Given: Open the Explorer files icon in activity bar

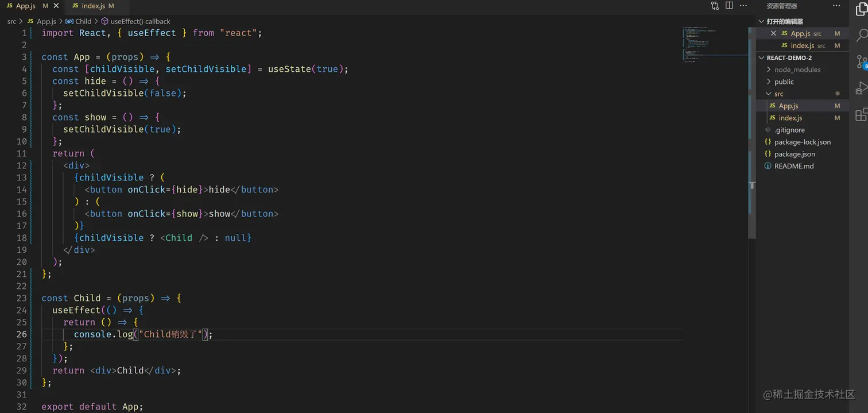Looking at the screenshot, I should tap(861, 9).
